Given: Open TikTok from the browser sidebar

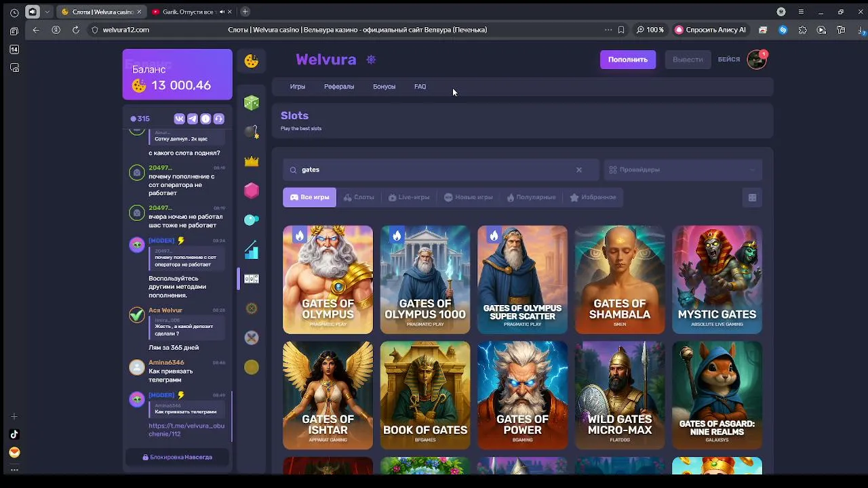Looking at the screenshot, I should (x=14, y=434).
